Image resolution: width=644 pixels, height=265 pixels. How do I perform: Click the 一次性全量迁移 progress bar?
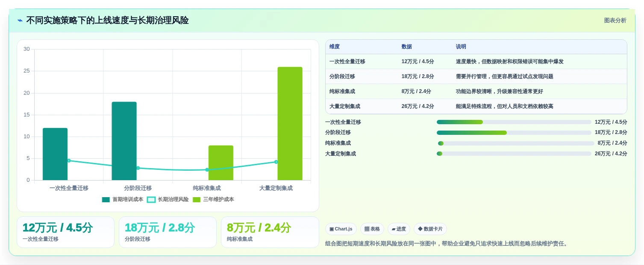click(514, 122)
